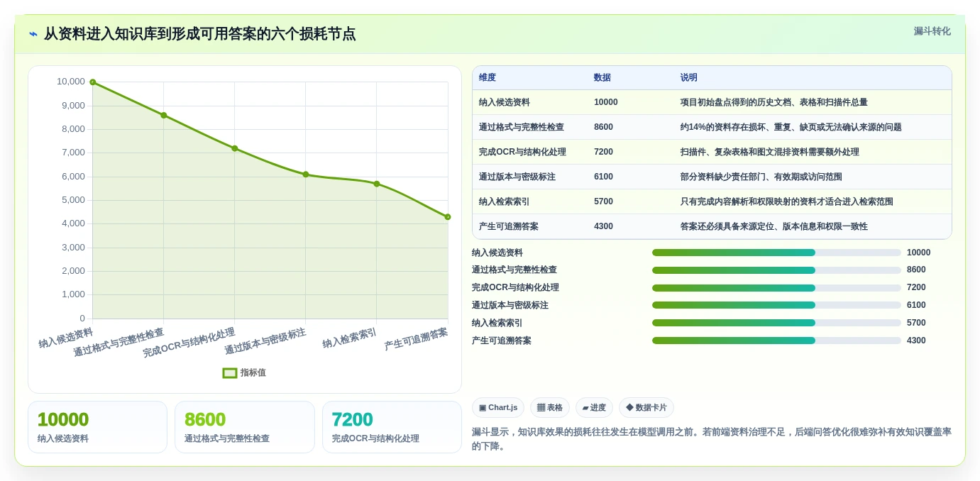Click the progress bar for 完成OCR与结构化处理

(776, 288)
